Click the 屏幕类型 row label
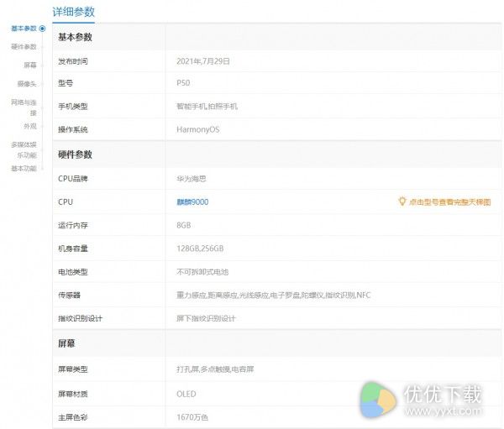 pyautogui.click(x=73, y=369)
